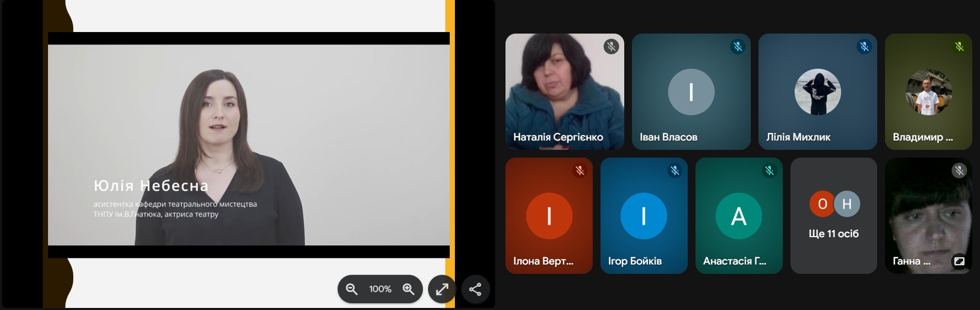This screenshot has width=980, height=310.
Task: Click Іван Власов's gray avatar circle
Action: [691, 92]
